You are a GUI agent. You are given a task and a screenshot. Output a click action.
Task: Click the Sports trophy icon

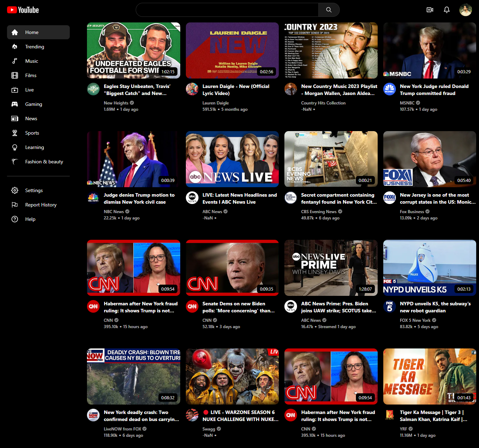(15, 133)
